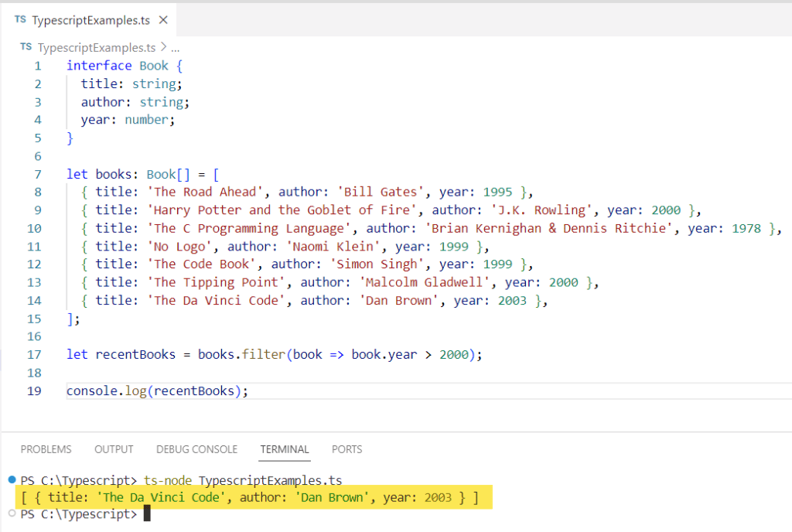The height and width of the screenshot is (532, 792).
Task: Click 'Dan Brown' on line 14
Action: click(398, 300)
